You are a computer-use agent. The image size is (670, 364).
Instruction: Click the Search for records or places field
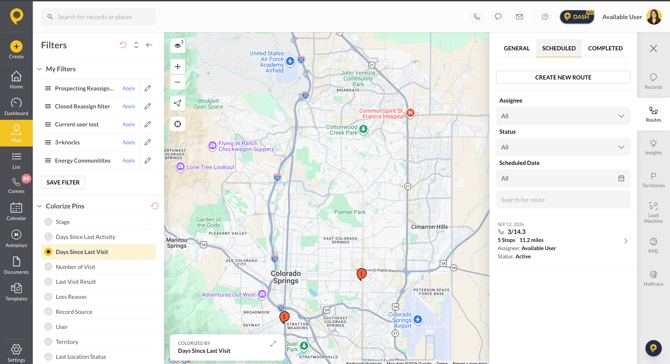98,17
